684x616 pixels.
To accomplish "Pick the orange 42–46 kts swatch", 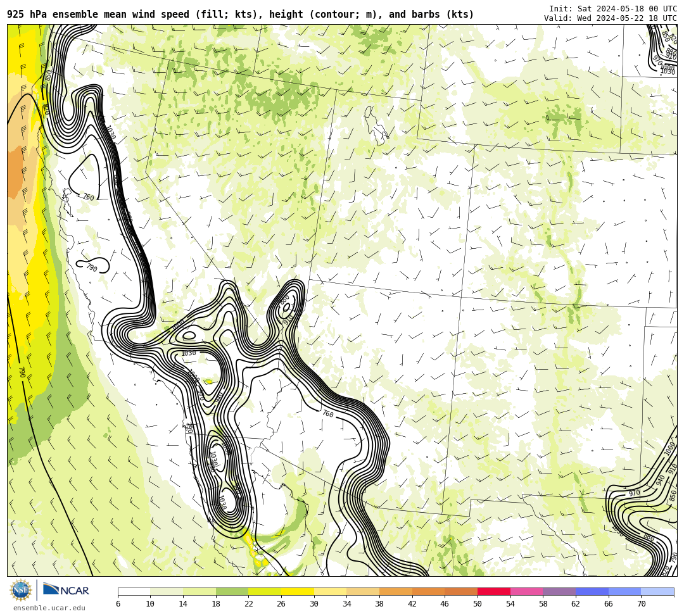I will [x=429, y=591].
